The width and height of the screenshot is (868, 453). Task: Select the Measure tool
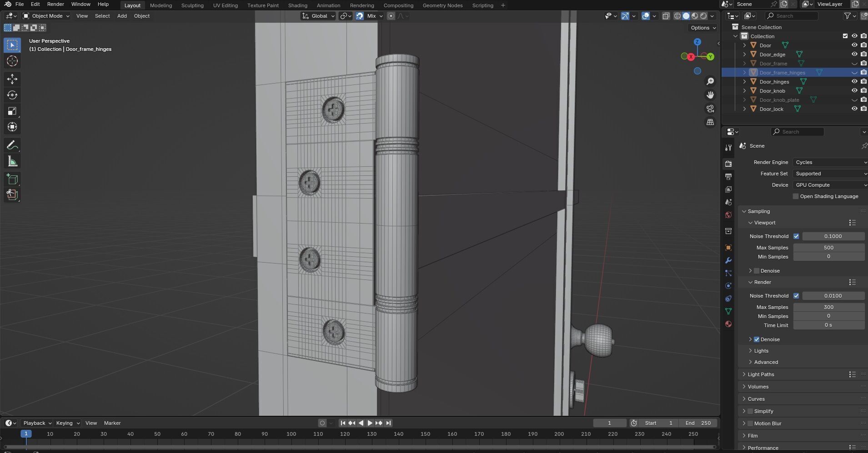(x=12, y=161)
